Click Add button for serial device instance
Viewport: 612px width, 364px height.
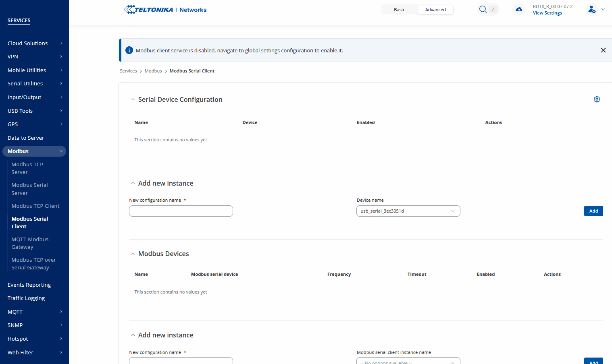593,211
